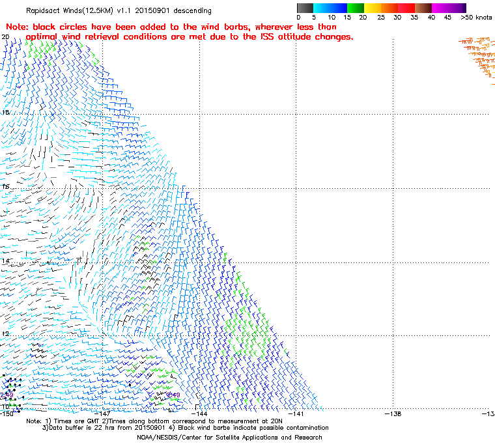Click the gray 0-5 knots color segment
495x448 pixels.
coord(305,8)
